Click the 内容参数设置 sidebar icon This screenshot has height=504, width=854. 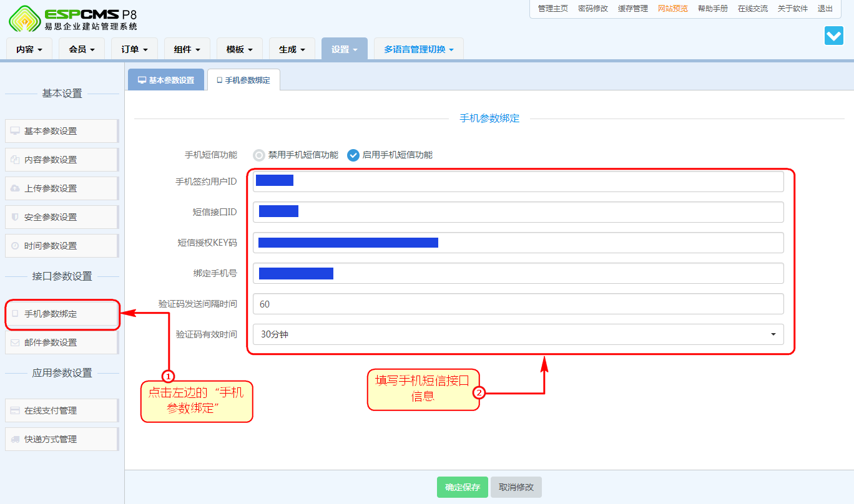(16, 160)
